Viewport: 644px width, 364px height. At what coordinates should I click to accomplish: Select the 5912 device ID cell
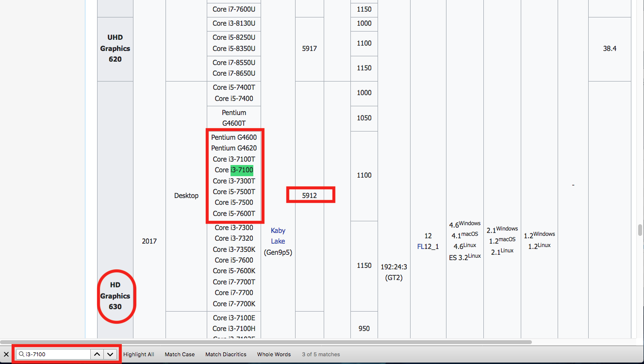pos(310,196)
